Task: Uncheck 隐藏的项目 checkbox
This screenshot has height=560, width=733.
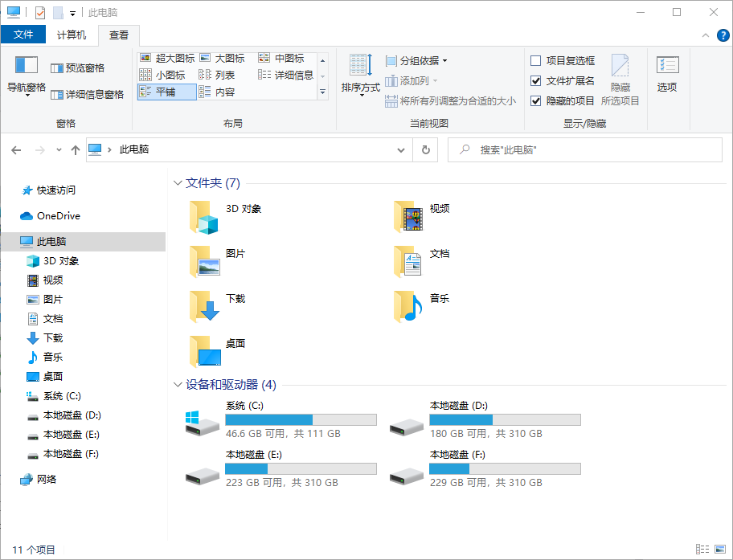Action: click(536, 101)
